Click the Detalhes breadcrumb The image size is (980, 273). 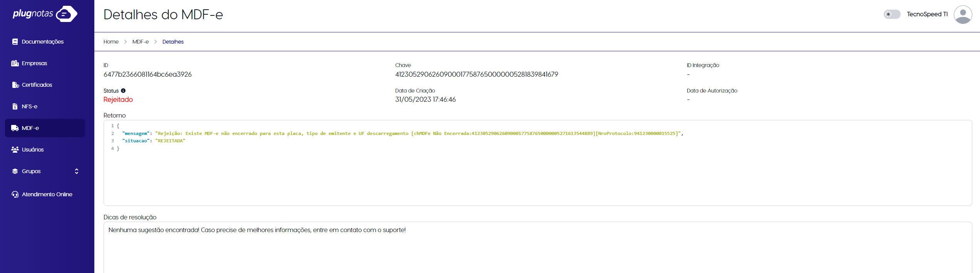click(173, 42)
